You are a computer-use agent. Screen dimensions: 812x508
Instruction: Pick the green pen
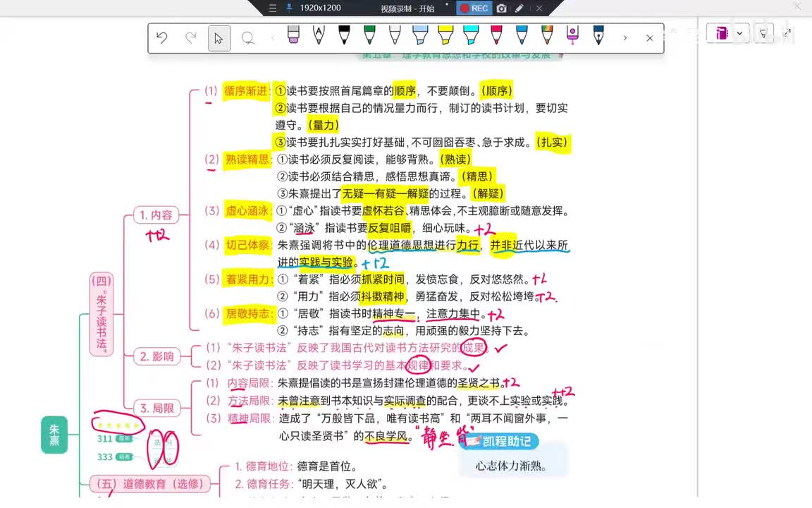click(369, 34)
